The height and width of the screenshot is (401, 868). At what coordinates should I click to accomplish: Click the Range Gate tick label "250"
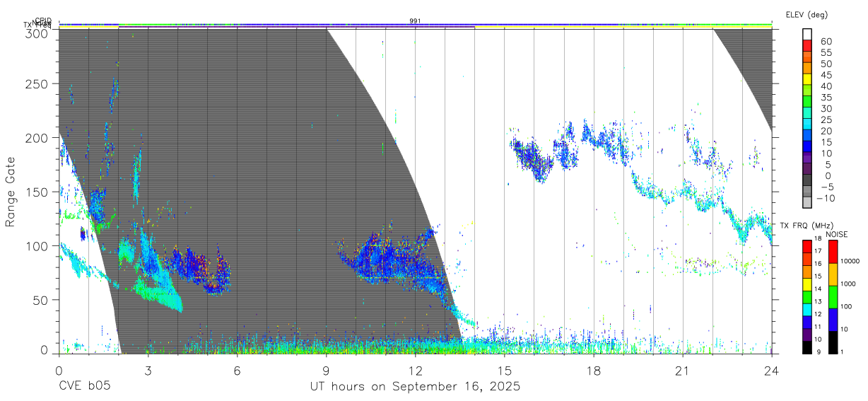[37, 83]
